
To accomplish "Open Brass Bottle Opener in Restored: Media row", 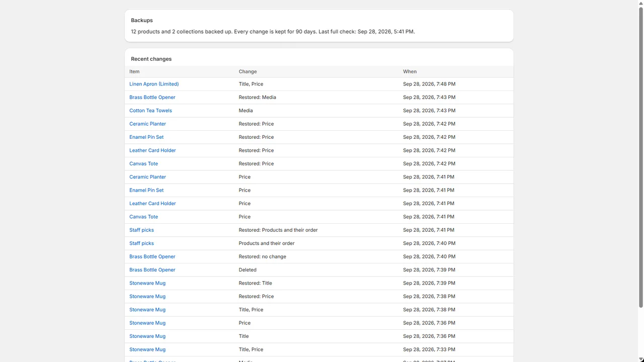I will [x=152, y=98].
